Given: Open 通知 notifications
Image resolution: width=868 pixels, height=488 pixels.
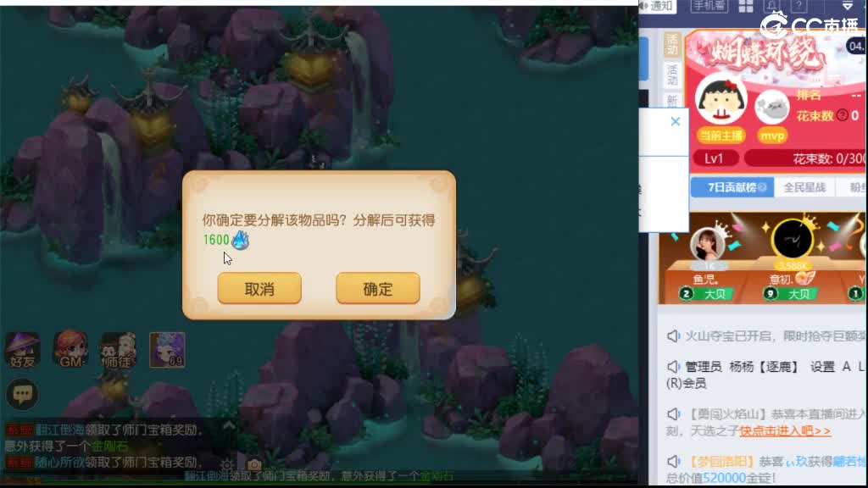Looking at the screenshot, I should coord(656,6).
